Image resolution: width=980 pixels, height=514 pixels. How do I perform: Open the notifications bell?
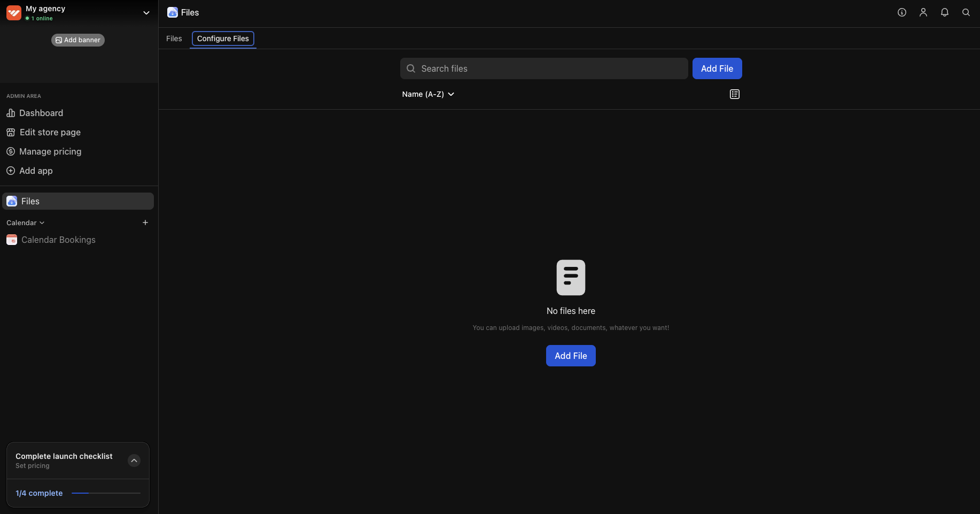[945, 12]
